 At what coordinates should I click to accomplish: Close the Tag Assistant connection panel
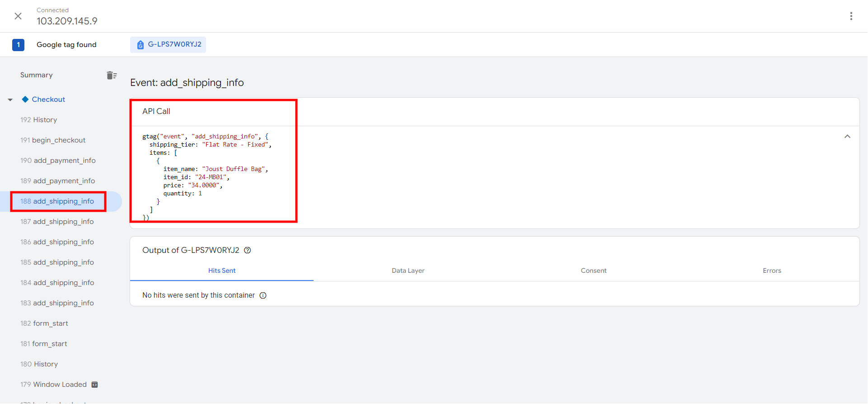click(18, 16)
